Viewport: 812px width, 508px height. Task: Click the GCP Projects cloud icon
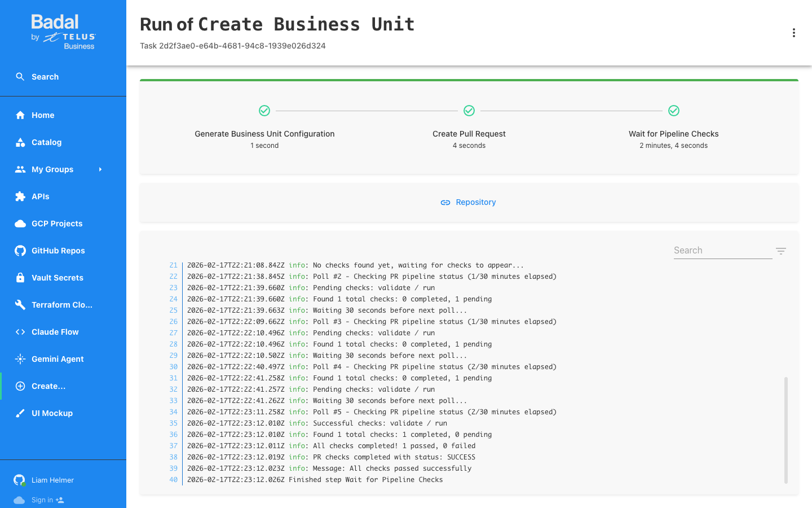point(20,224)
